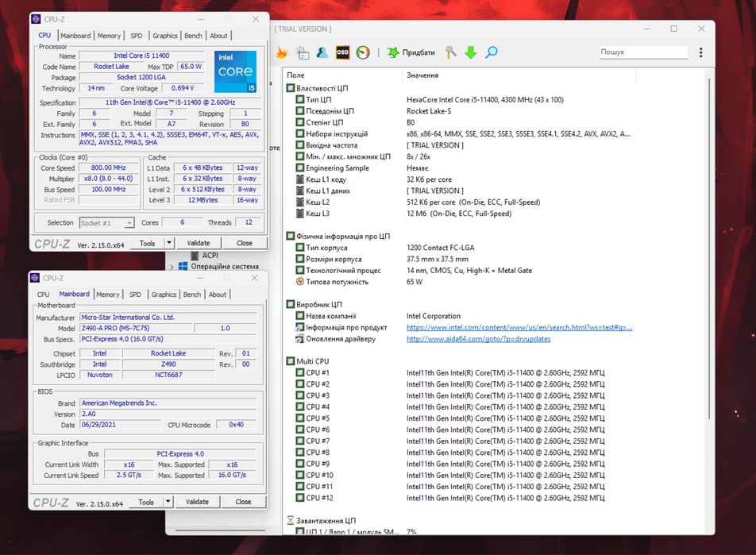Switch to CPU tab in Mainboard CPU-Z window
The height and width of the screenshot is (555, 756).
pyautogui.click(x=44, y=295)
